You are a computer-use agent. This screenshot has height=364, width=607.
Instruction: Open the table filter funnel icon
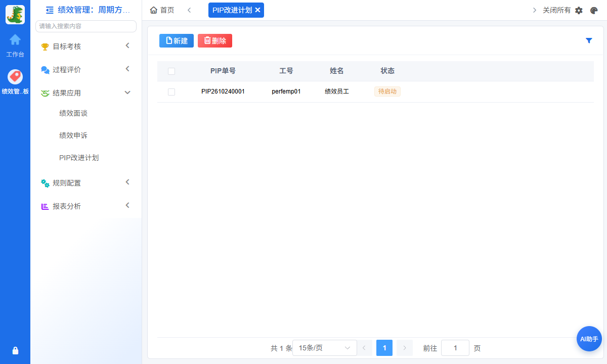pyautogui.click(x=589, y=40)
